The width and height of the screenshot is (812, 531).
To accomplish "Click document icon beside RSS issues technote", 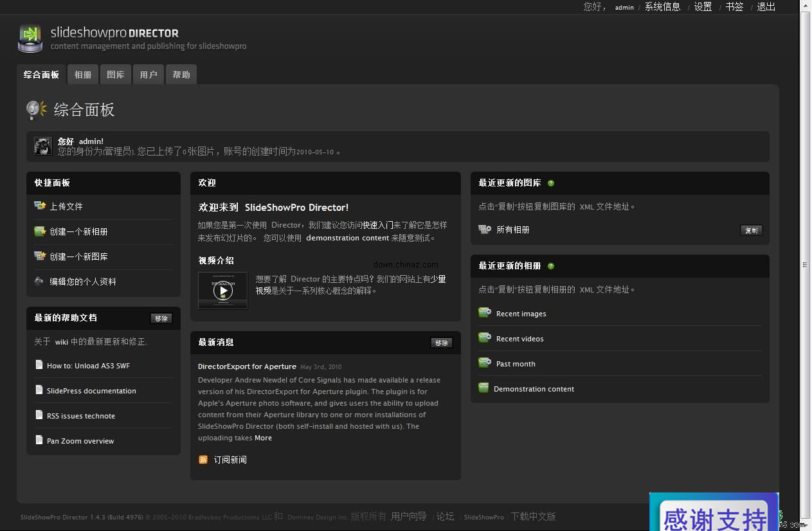I will 39,415.
